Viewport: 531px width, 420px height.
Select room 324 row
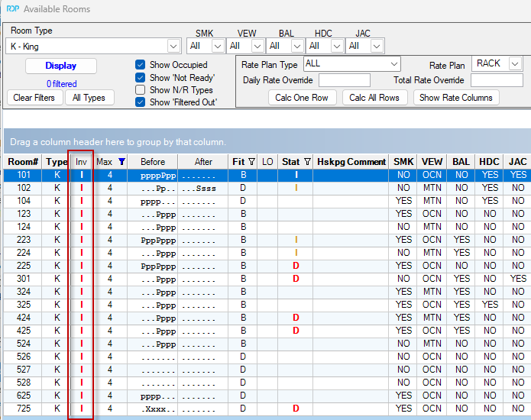coord(267,292)
